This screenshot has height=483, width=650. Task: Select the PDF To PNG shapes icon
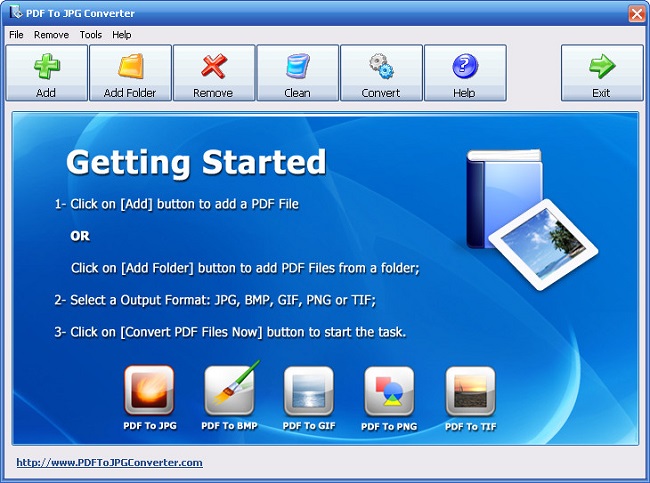click(x=390, y=391)
